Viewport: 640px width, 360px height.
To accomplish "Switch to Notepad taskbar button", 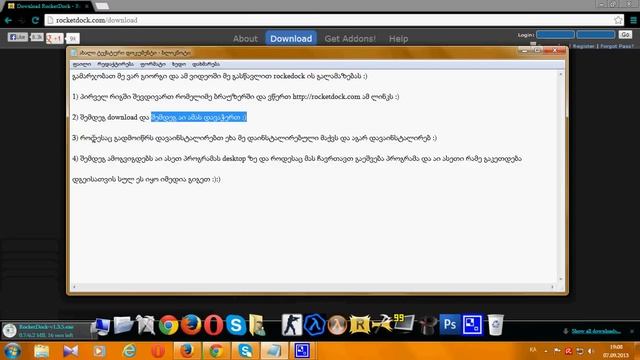I will point(274,351).
